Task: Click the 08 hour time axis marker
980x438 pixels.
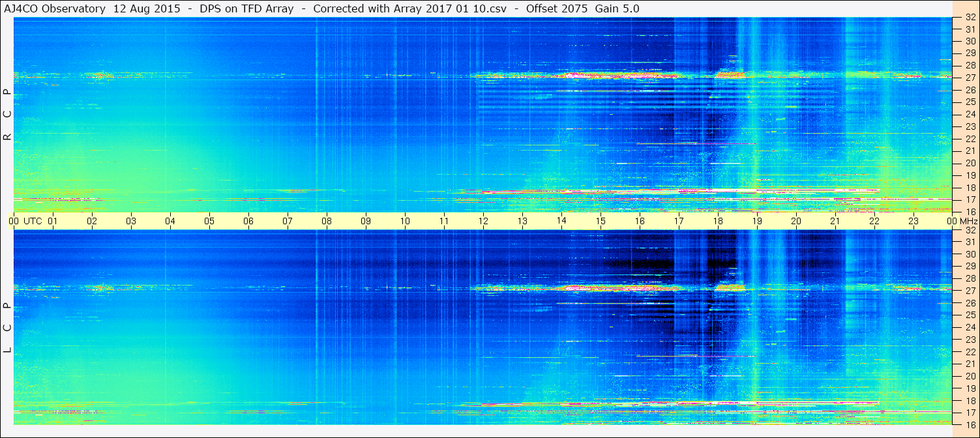Action: pyautogui.click(x=327, y=221)
